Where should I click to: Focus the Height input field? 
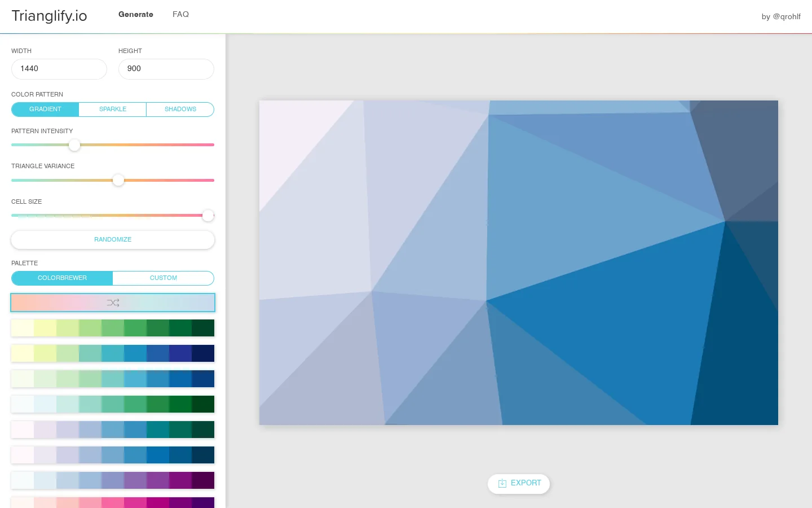click(x=166, y=69)
